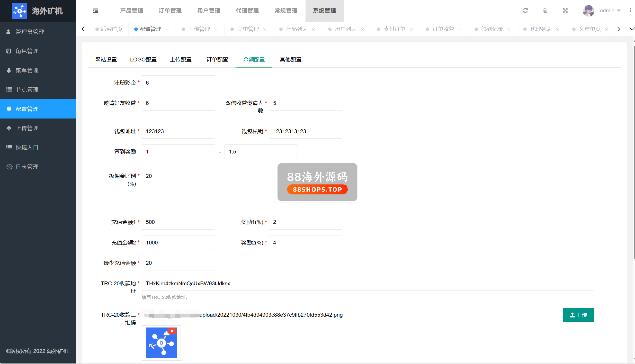Open the three-dot more options icon
This screenshot has width=635, height=364.
click(x=630, y=11)
